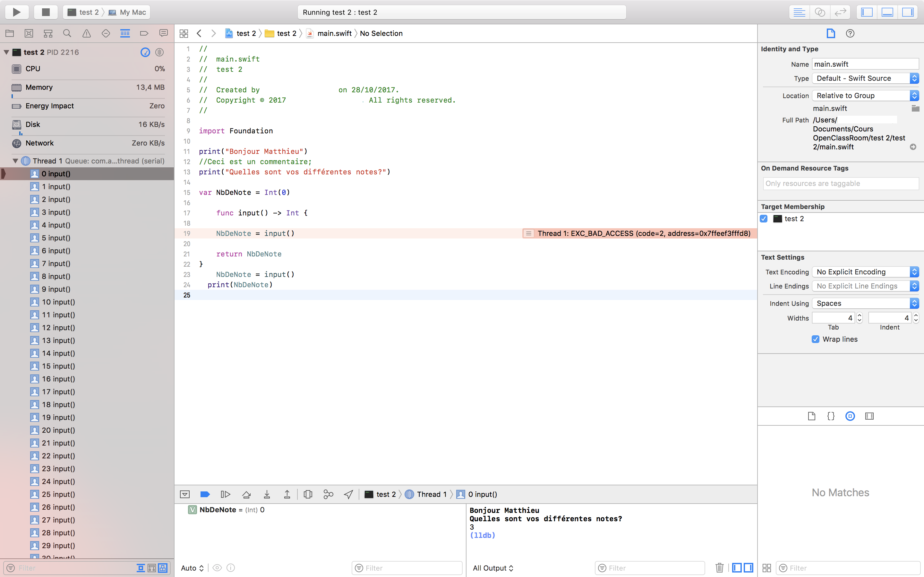Stop the running test 2 process
Viewport: 924px width, 577px height.
(x=46, y=12)
